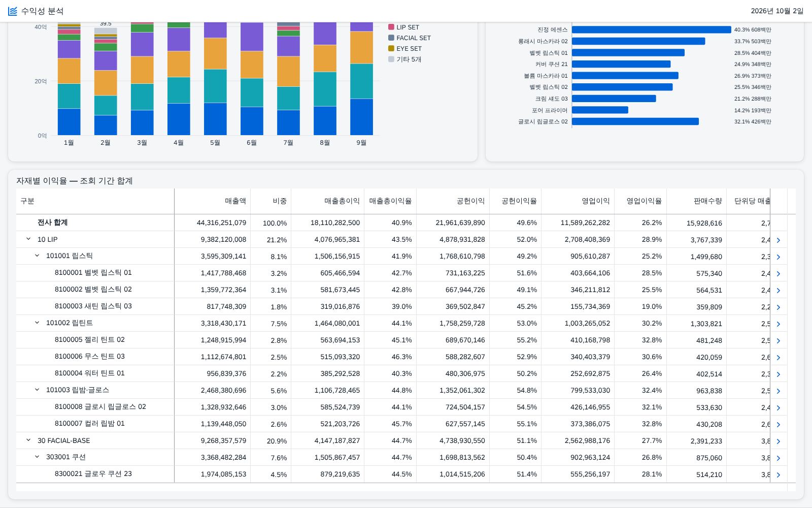Click 5월 axis label in chart

point(215,143)
